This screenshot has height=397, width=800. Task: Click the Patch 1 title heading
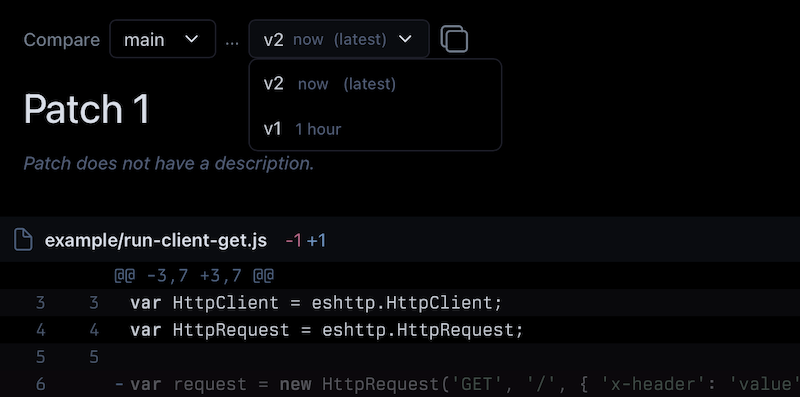pos(87,108)
